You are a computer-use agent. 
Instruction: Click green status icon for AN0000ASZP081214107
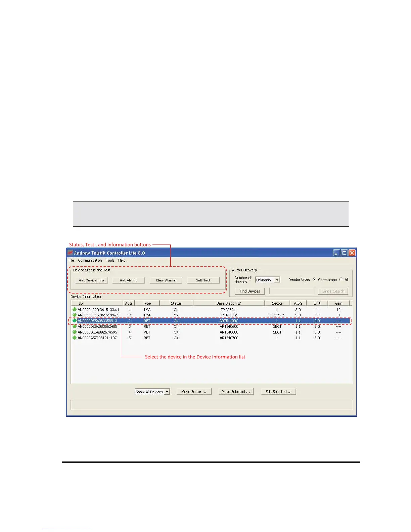[75, 338]
